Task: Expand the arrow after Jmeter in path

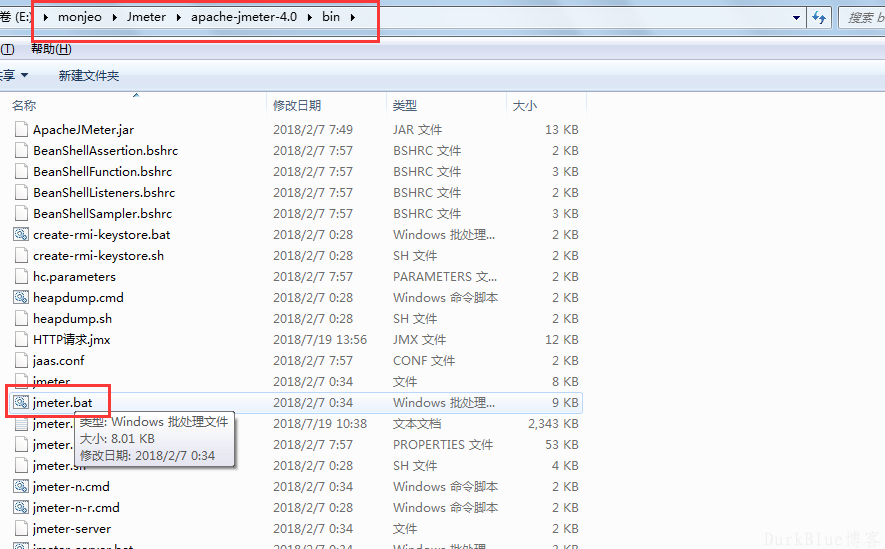Action: [179, 17]
